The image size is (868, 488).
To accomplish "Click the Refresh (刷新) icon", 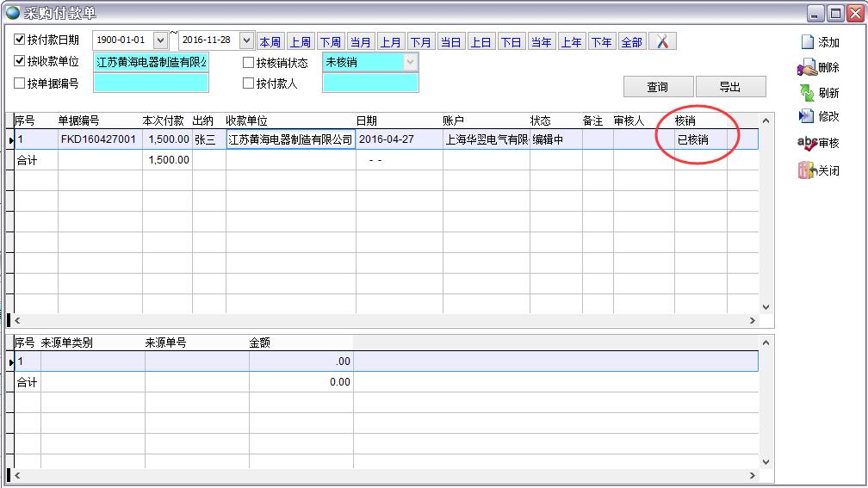I will pos(807,93).
